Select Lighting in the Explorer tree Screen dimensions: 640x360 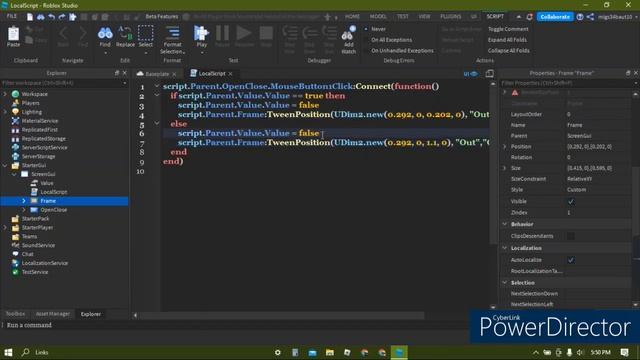click(31, 112)
